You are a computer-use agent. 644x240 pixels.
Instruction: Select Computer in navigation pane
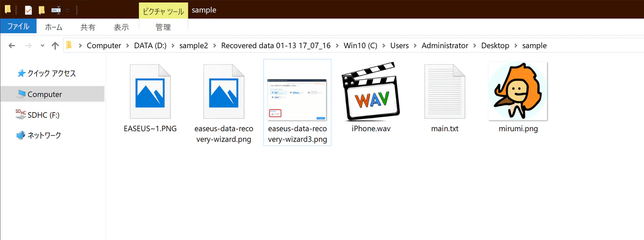(45, 94)
